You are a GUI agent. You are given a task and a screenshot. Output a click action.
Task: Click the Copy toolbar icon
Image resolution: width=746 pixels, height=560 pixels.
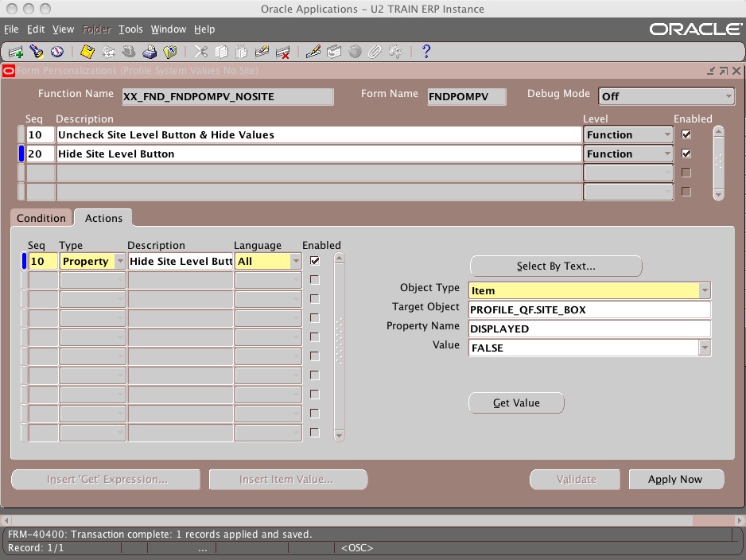pyautogui.click(x=221, y=52)
